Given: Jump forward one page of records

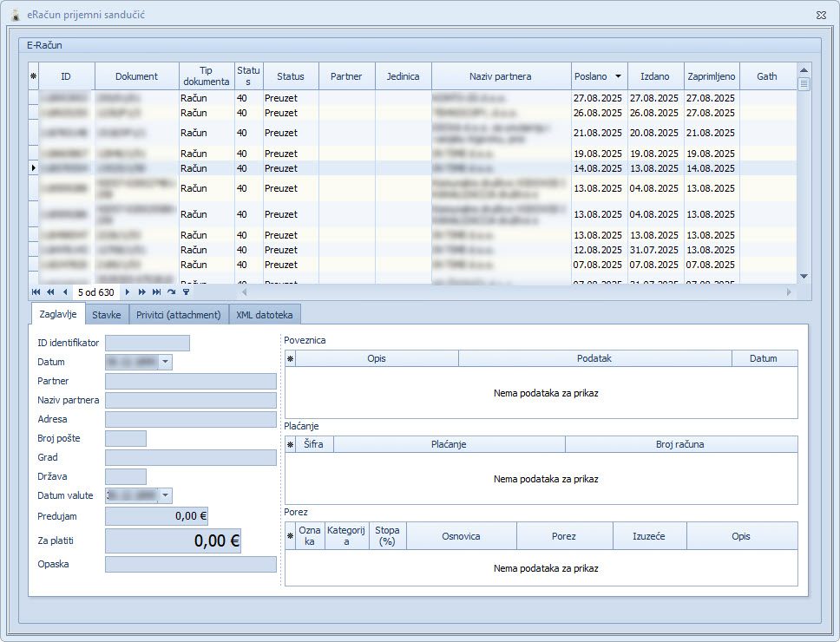Looking at the screenshot, I should (x=141, y=292).
